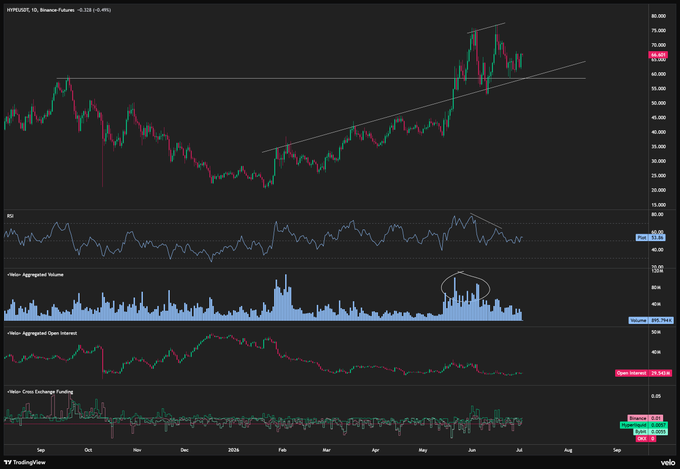Image resolution: width=680 pixels, height=469 pixels.
Task: Click the RSI Plot 53.86 value tag
Action: [651, 238]
